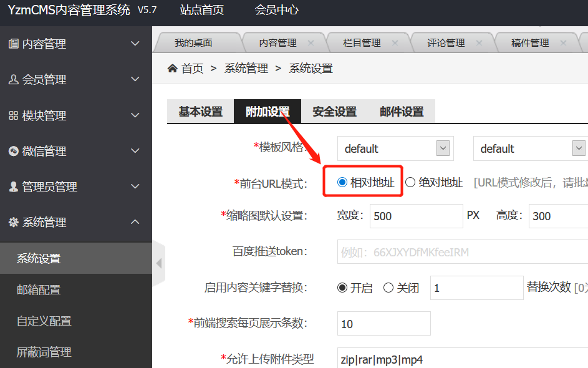The height and width of the screenshot is (368, 588).
Task: Open the first 模板风格 default dropdown
Action: point(395,148)
